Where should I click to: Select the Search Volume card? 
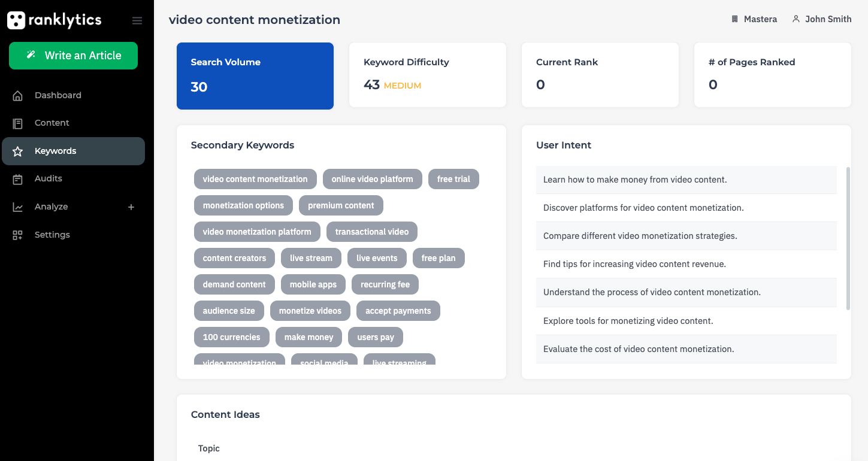click(x=255, y=76)
